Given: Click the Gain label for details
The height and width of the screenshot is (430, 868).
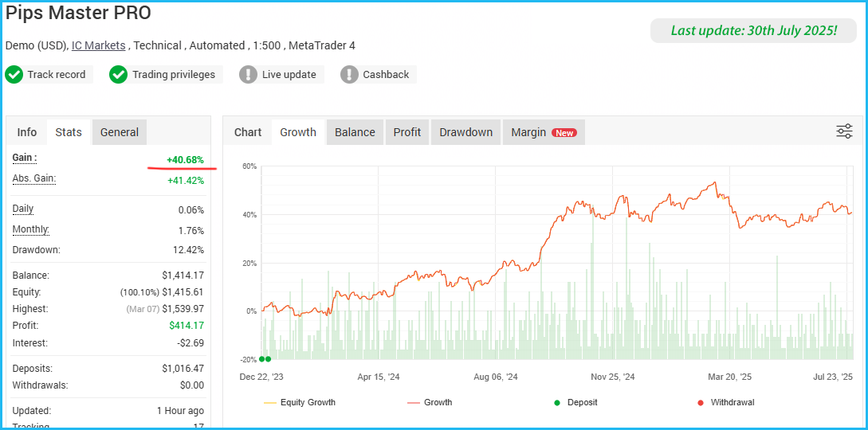Looking at the screenshot, I should [25, 158].
